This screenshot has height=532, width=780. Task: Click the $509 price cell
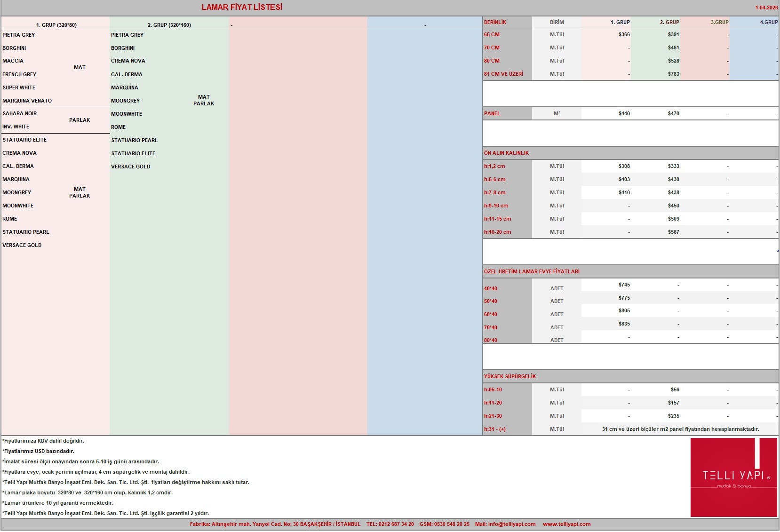coord(674,219)
